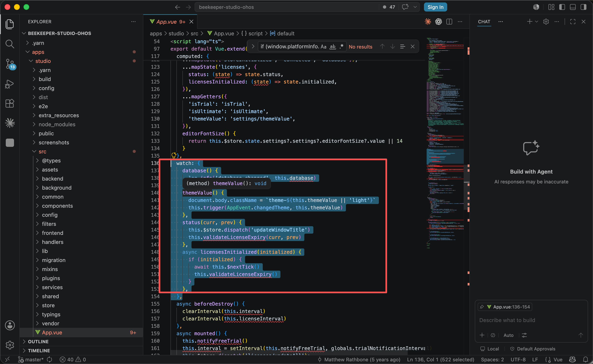
Task: Open Source Control view with 13 badge
Action: pyautogui.click(x=10, y=64)
